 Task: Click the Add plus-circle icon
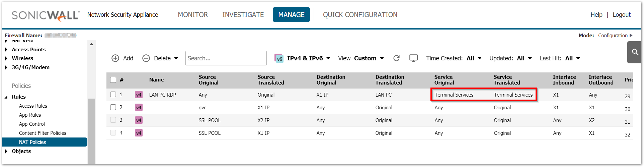coord(115,58)
